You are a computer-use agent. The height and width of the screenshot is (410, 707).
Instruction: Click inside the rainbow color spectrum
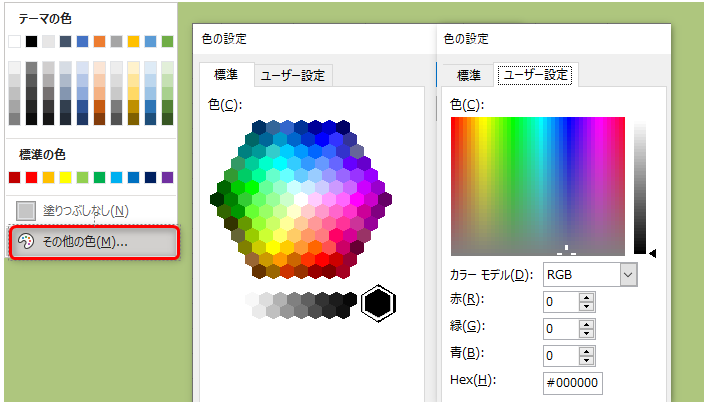[537, 185]
